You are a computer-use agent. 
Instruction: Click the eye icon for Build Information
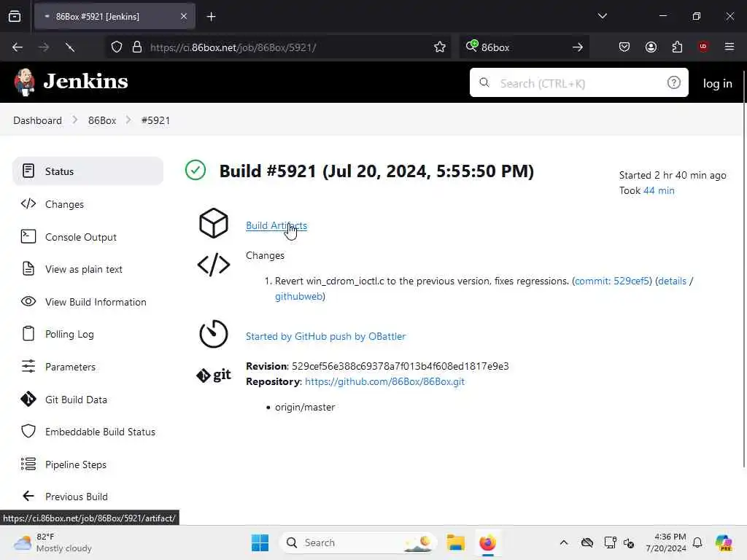tap(28, 301)
